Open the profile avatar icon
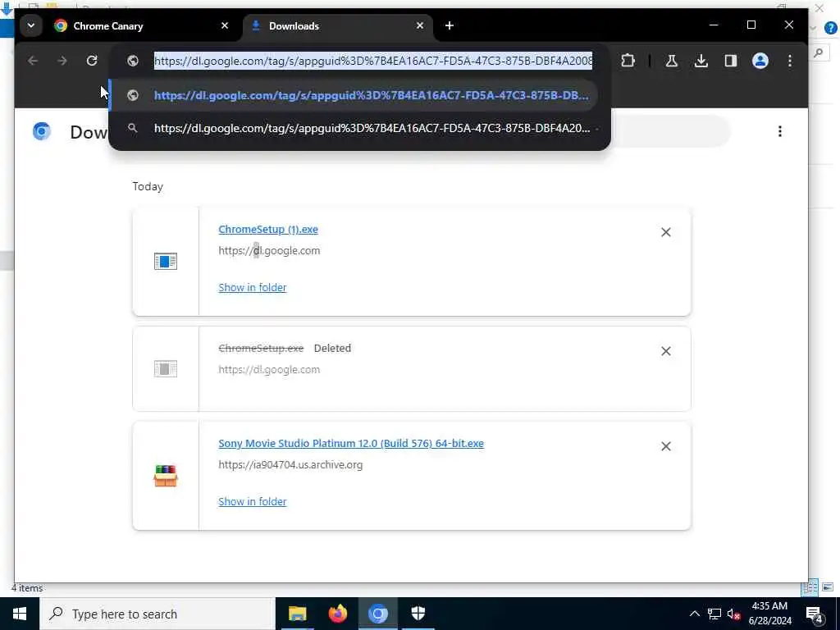Image resolution: width=840 pixels, height=630 pixels. [x=760, y=61]
